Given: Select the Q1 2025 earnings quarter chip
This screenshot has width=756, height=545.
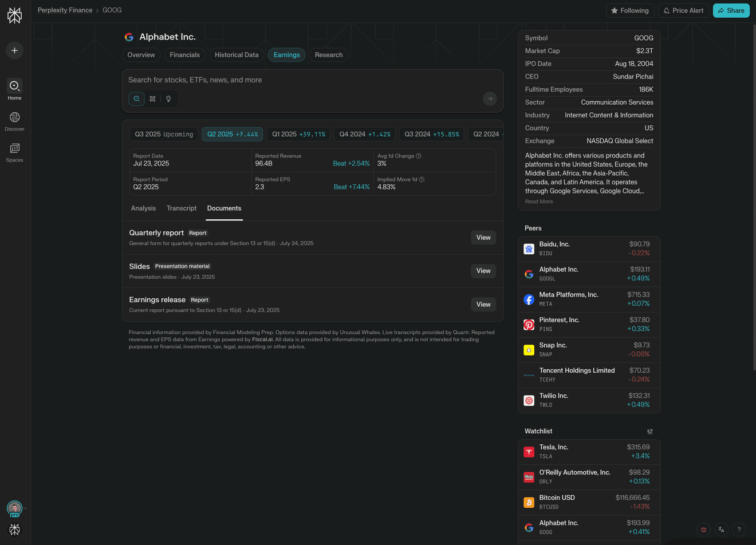Looking at the screenshot, I should (x=298, y=134).
